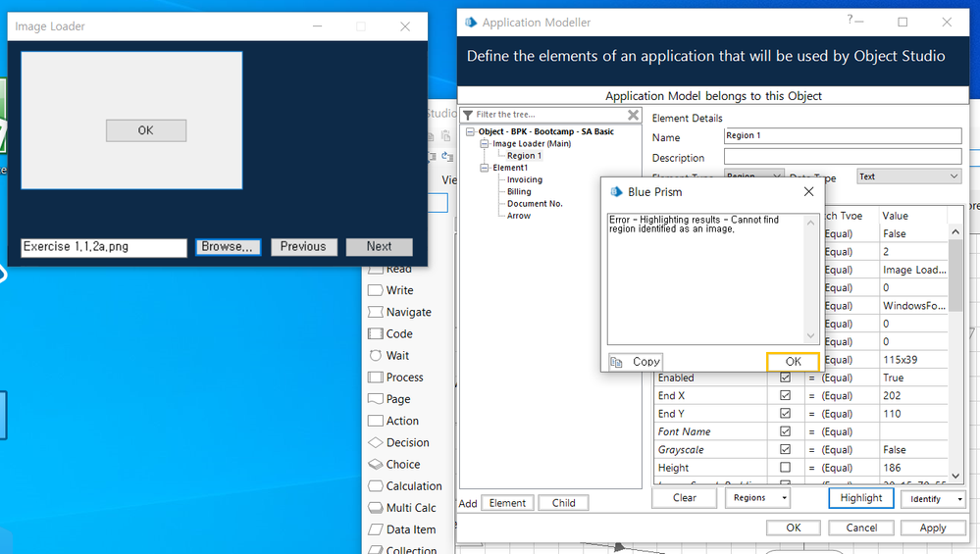The height and width of the screenshot is (554, 980).
Task: Open the Regions dropdown button
Action: tap(757, 498)
